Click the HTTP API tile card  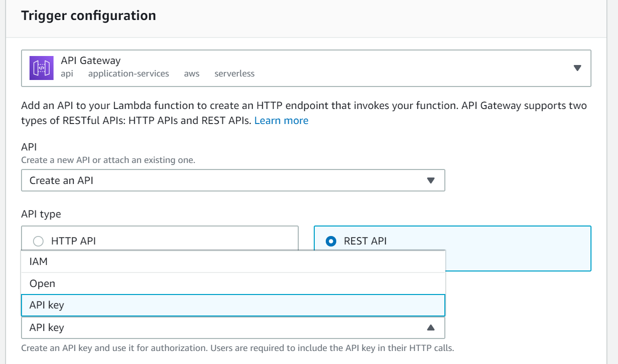tap(160, 238)
